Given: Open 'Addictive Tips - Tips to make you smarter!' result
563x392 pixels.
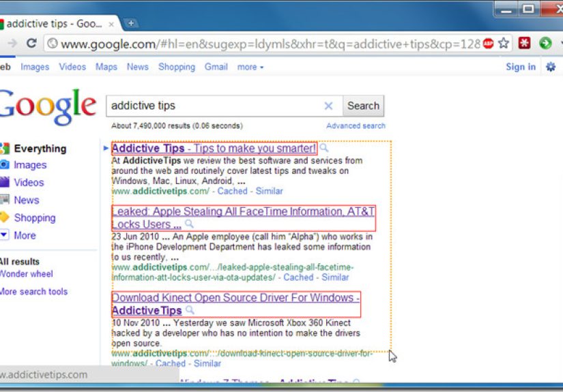Looking at the screenshot, I should click(214, 149).
